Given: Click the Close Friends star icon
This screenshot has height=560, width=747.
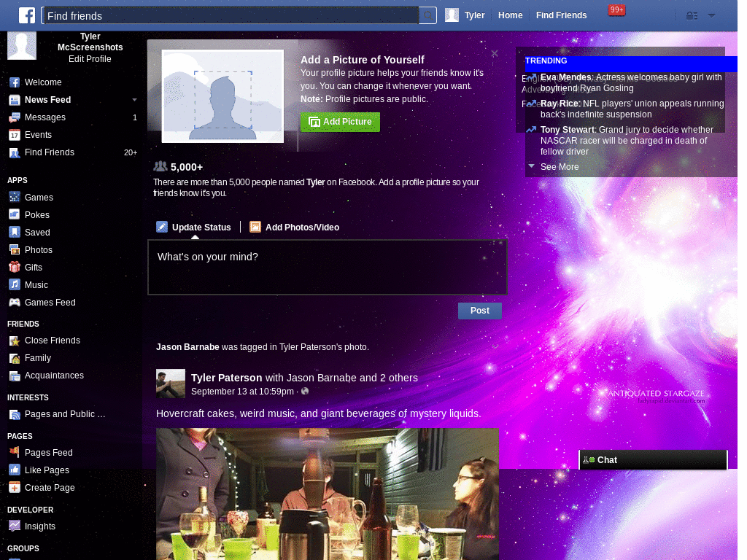Looking at the screenshot, I should click(x=15, y=341).
